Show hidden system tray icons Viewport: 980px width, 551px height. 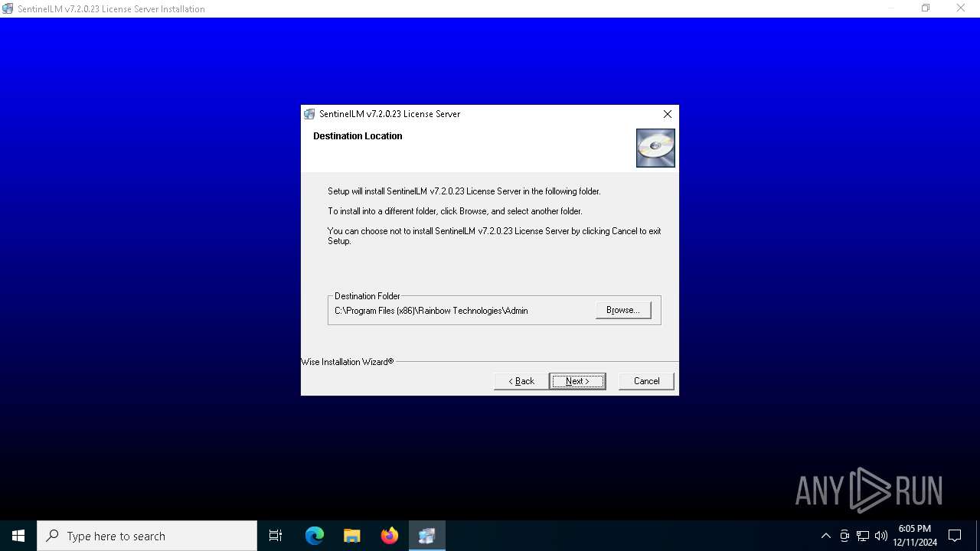click(x=825, y=536)
